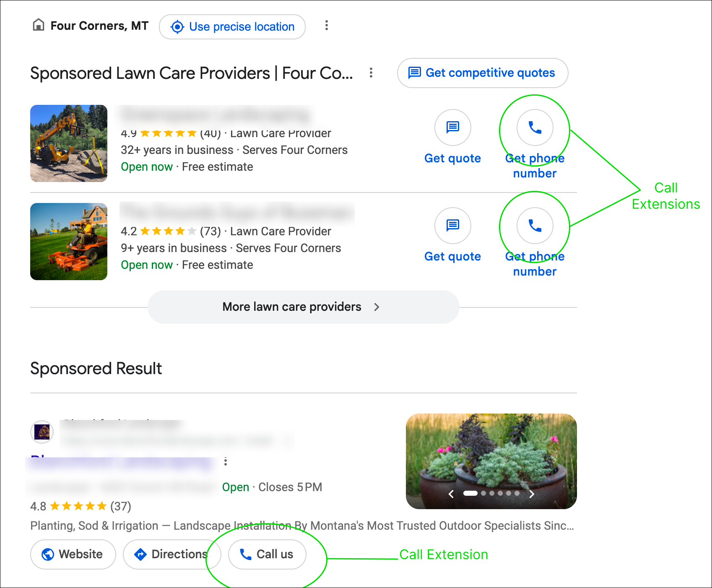The height and width of the screenshot is (588, 712).
Task: Click '4.2 (73) · Lawn Care Provider' text
Action: [x=226, y=232]
